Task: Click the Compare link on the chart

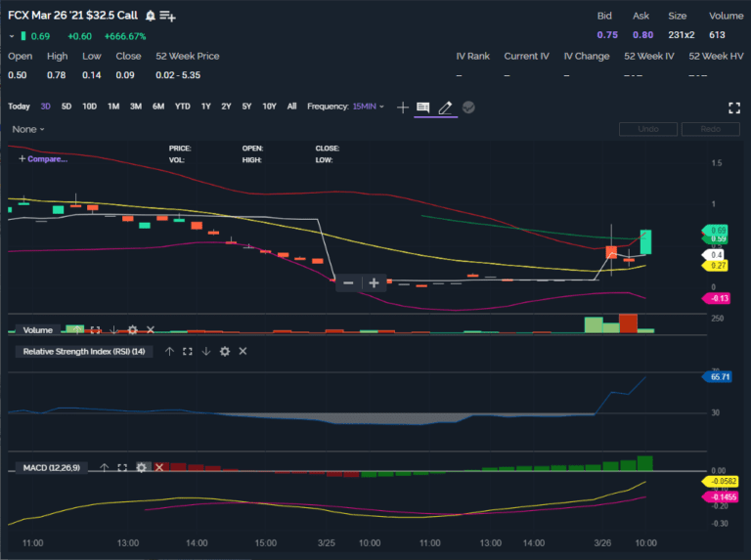Action: coord(43,158)
